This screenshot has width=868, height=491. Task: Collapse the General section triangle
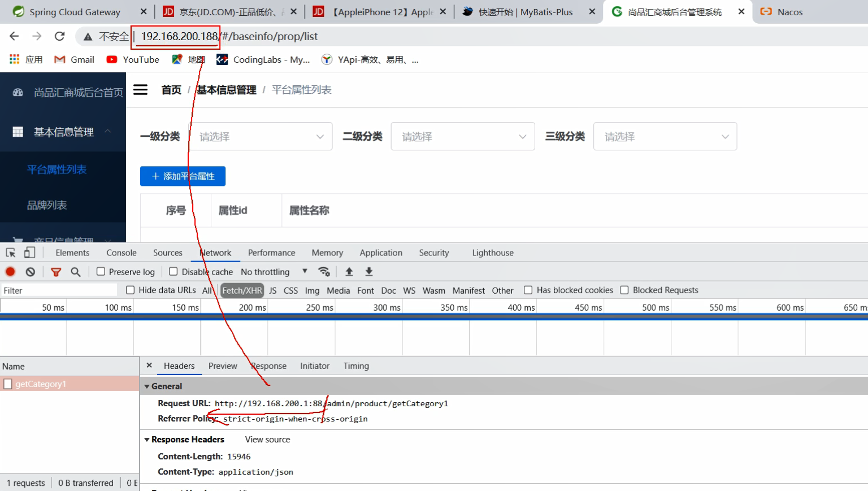[147, 386]
